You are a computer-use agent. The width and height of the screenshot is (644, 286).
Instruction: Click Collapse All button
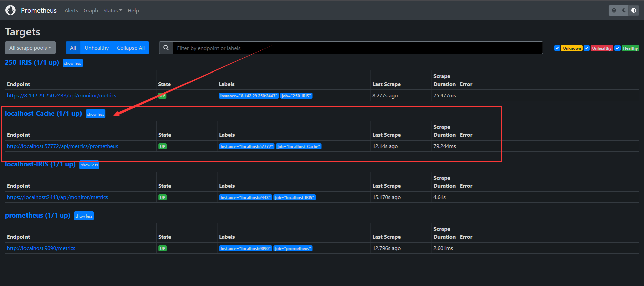(131, 48)
